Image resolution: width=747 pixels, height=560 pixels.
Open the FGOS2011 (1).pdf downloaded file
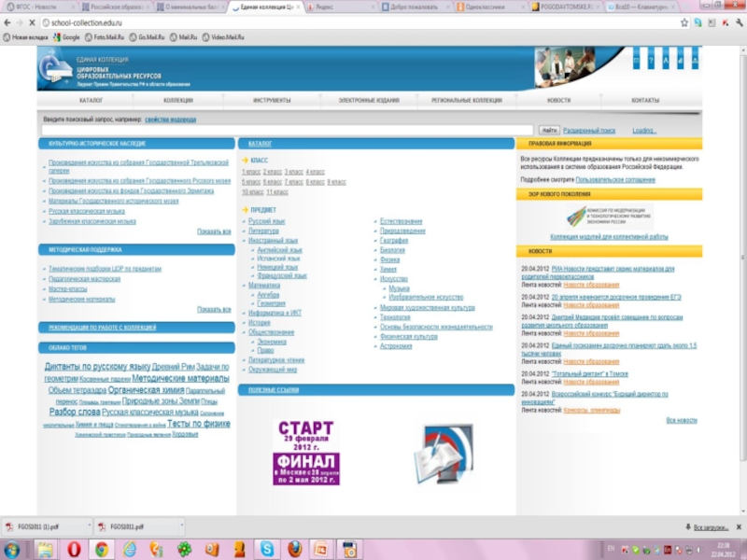38,526
